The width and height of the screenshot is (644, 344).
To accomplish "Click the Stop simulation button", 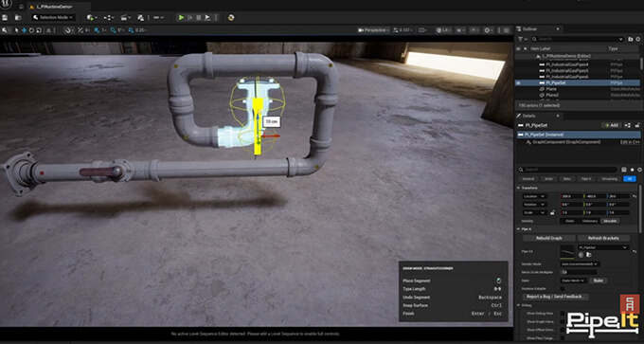I will pos(198,18).
